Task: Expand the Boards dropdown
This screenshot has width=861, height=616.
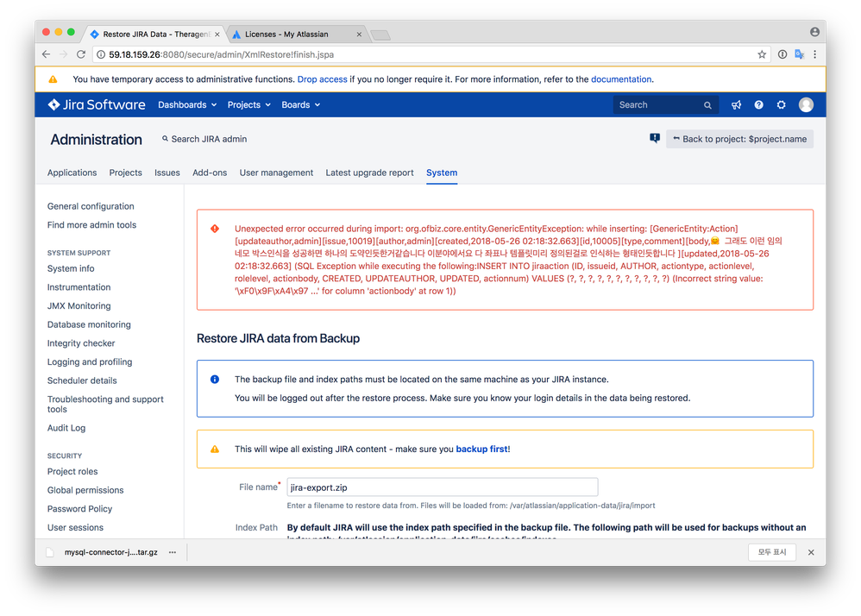Action: click(x=301, y=105)
